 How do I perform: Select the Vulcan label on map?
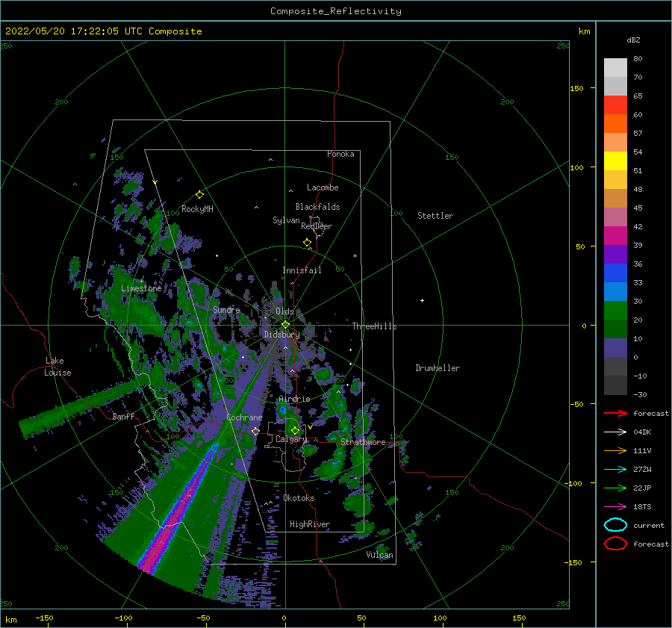tap(380, 555)
